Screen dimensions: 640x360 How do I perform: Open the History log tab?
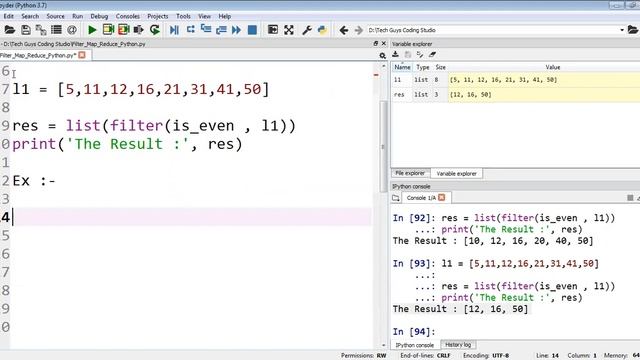click(458, 345)
